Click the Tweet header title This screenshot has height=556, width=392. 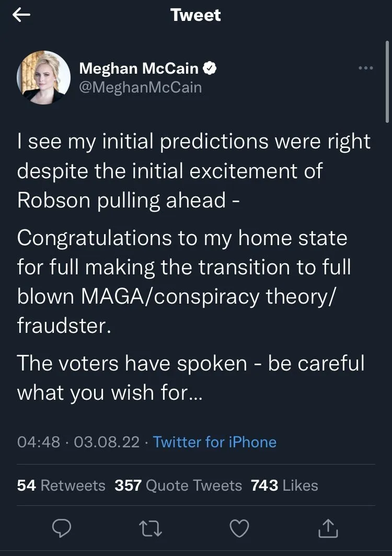[195, 15]
